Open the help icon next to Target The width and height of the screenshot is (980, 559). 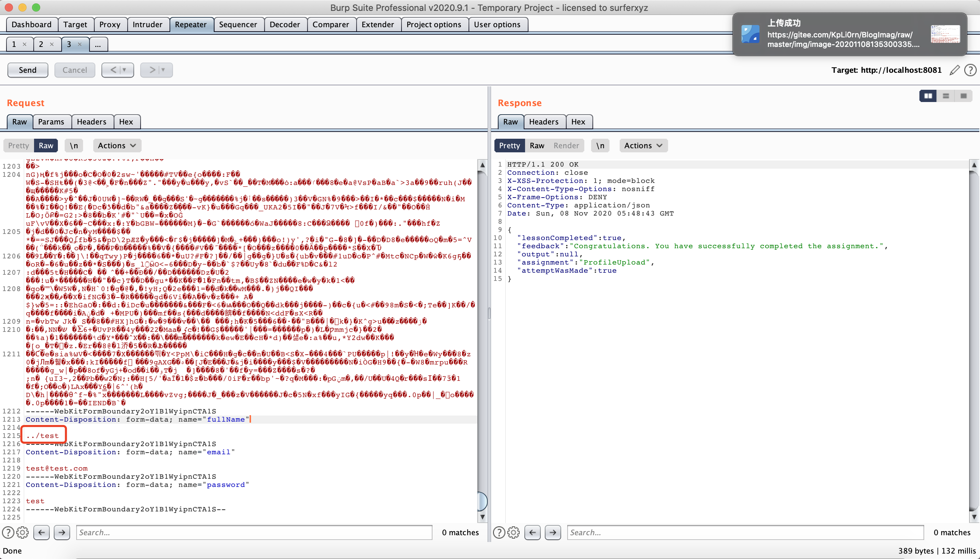(970, 70)
